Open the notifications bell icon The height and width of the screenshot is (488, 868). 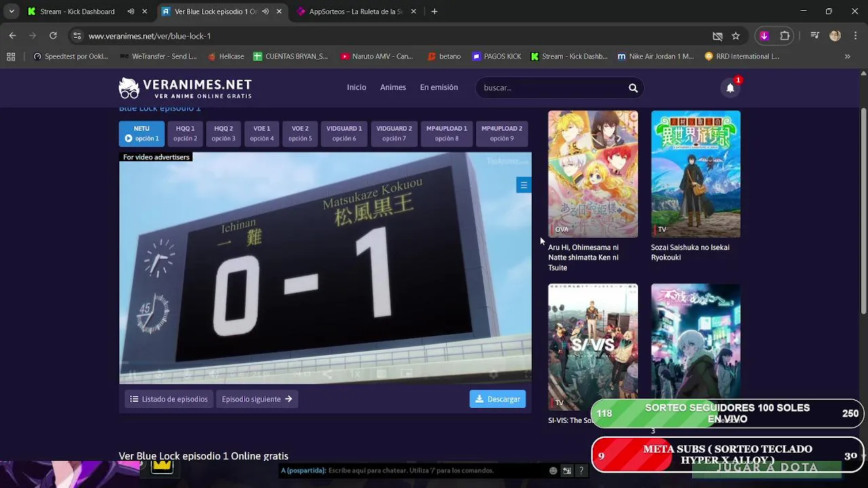click(730, 87)
